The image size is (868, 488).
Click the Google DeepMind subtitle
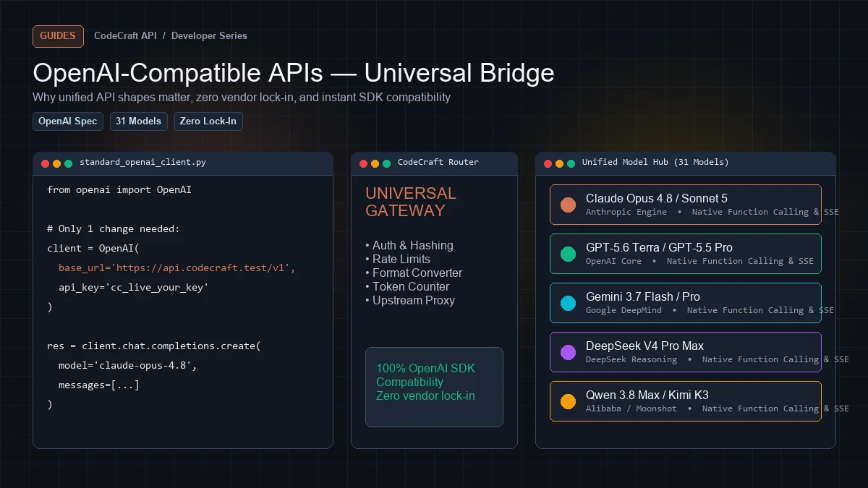(624, 311)
